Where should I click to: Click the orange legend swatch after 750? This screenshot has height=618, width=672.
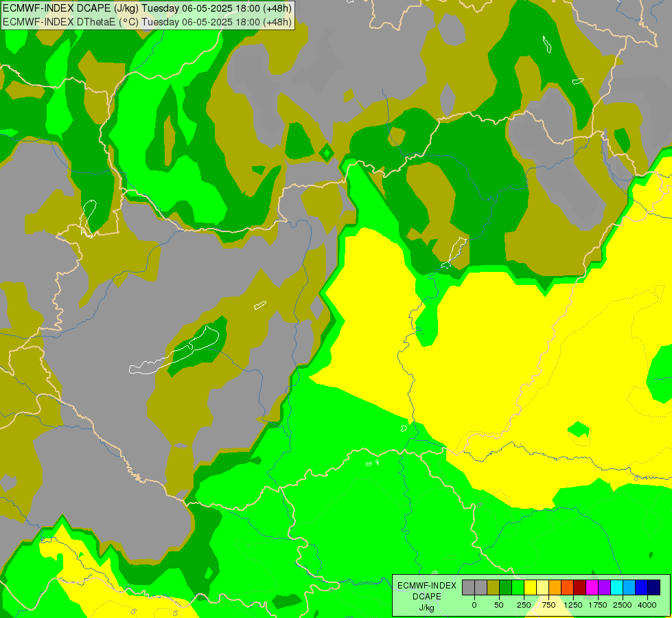click(x=555, y=588)
